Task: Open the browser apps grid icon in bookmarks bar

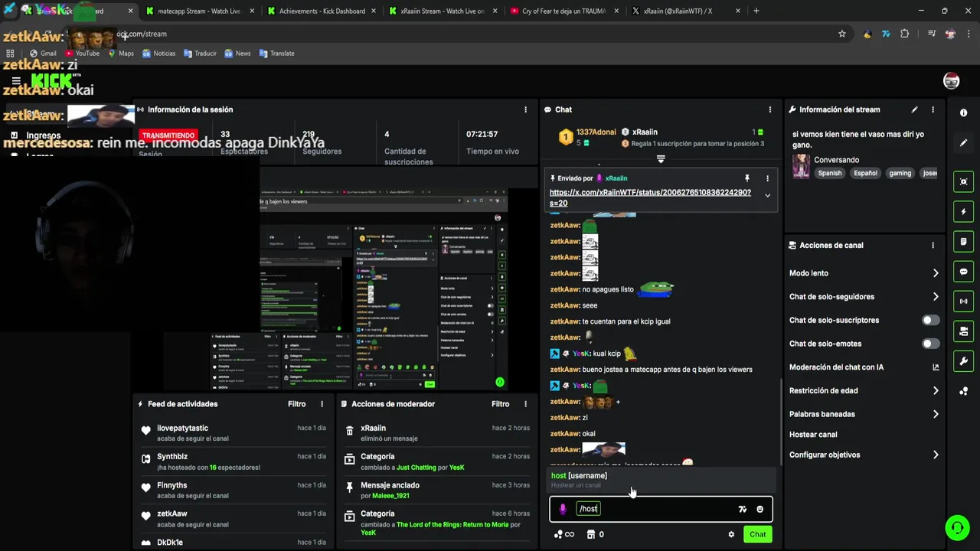Action: [x=10, y=54]
